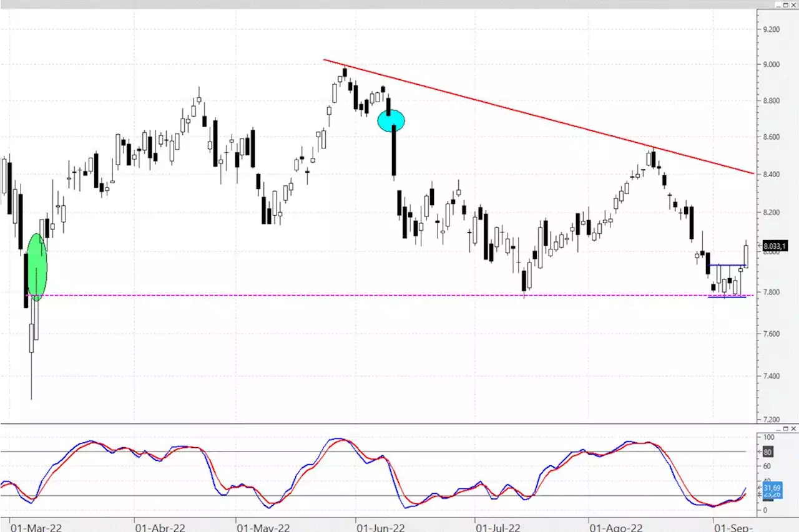The image size is (799, 532).
Task: Click the 9.200 price axis value
Action: 771,29
